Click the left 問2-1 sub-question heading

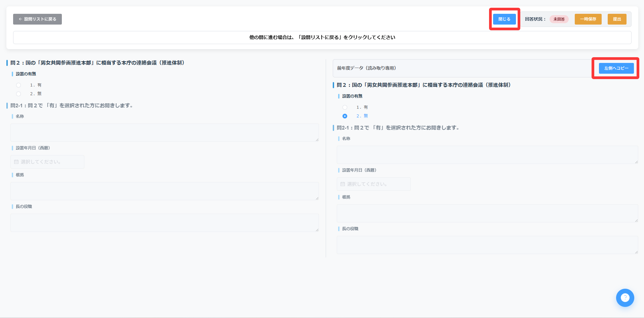click(x=72, y=106)
